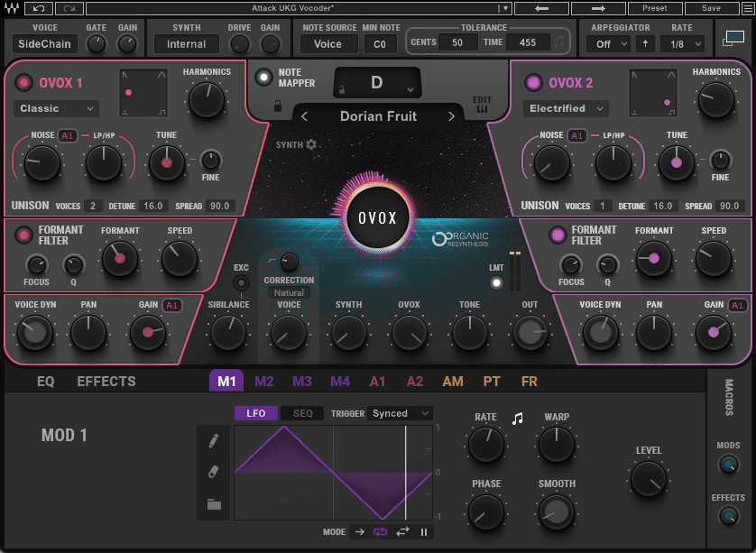Select the pencil draw tool in MOD 1

point(214,440)
